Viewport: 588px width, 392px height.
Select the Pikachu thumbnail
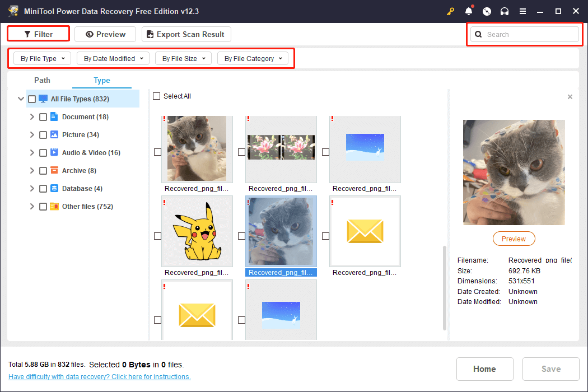[197, 231]
